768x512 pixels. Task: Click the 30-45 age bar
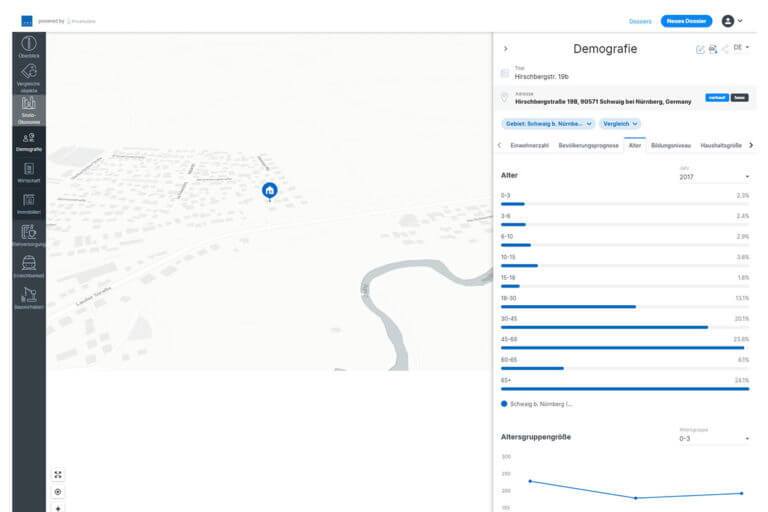(x=604, y=327)
